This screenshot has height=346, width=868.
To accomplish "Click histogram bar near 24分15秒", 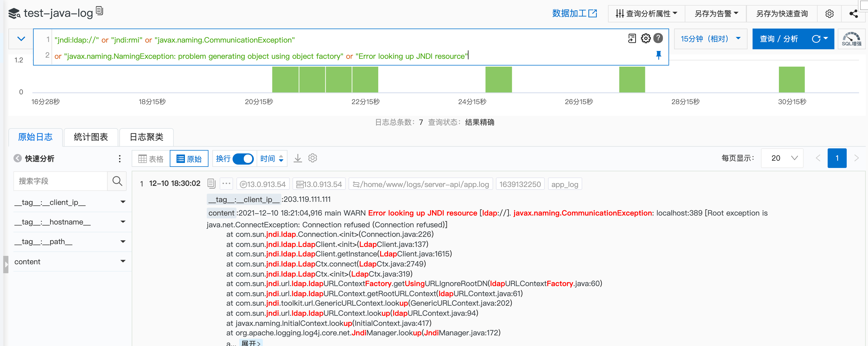I will [498, 80].
